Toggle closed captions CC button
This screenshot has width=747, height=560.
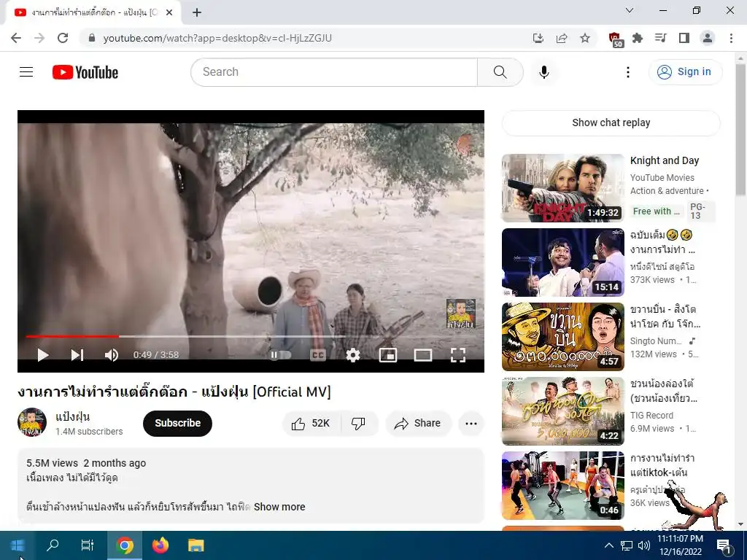click(318, 355)
